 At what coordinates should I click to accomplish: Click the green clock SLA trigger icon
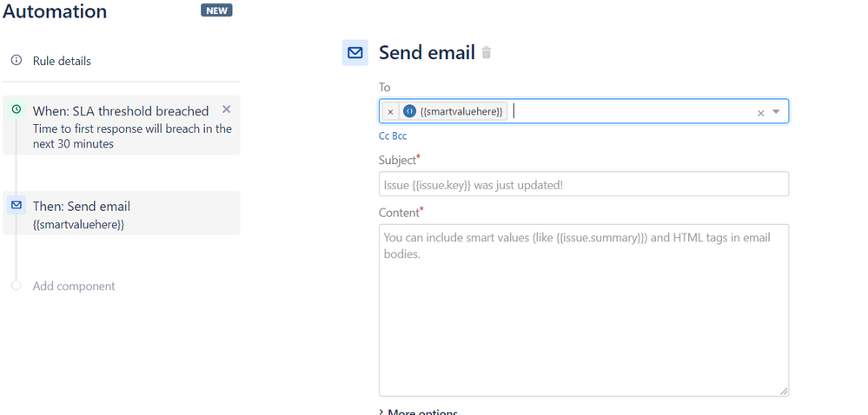tap(17, 109)
